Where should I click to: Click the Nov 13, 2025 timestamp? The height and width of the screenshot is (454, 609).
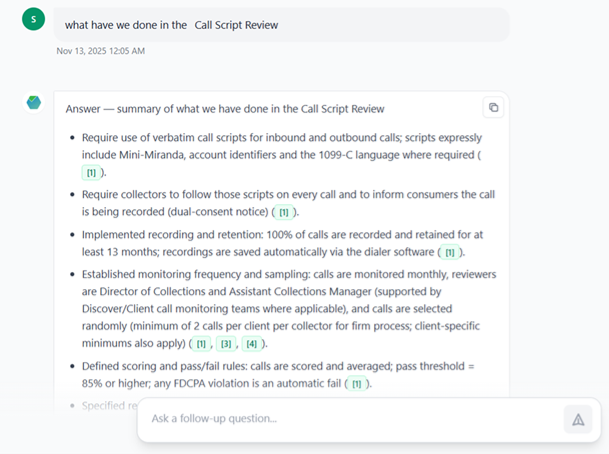click(x=100, y=51)
